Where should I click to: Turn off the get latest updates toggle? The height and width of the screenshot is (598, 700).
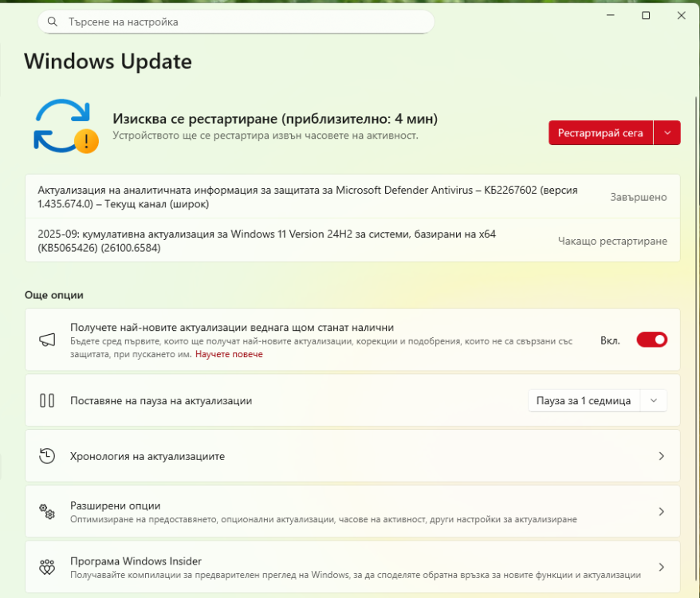(x=652, y=340)
